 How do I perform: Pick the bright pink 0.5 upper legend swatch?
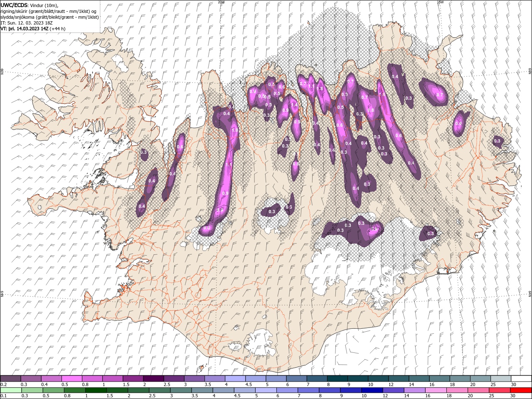click(x=72, y=379)
